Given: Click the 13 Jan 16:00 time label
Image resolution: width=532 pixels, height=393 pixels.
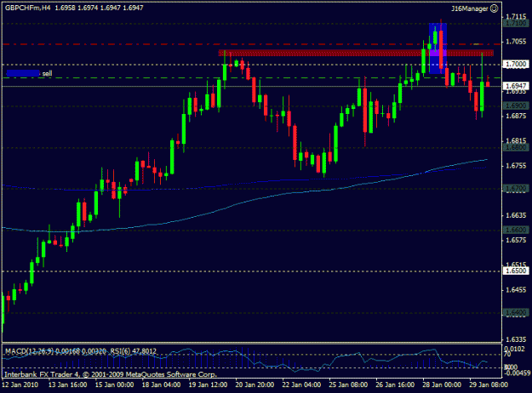Looking at the screenshot, I should pos(67,384).
